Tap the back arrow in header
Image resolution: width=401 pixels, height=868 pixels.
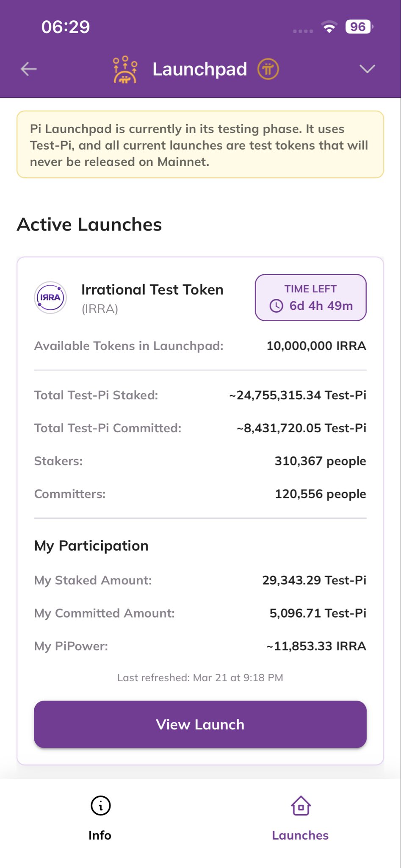[x=29, y=69]
